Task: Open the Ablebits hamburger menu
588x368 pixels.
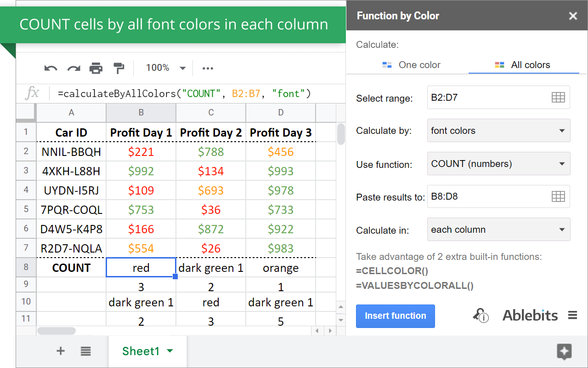Action: 572,315
